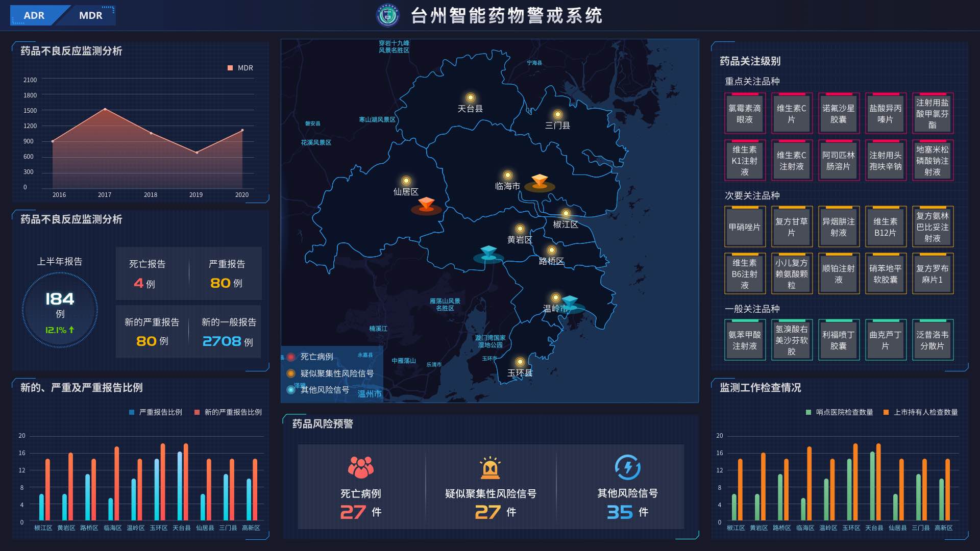Viewport: 980px width, 551px height.
Task: Toggle 严重报告比例 legend series
Action: [156, 412]
